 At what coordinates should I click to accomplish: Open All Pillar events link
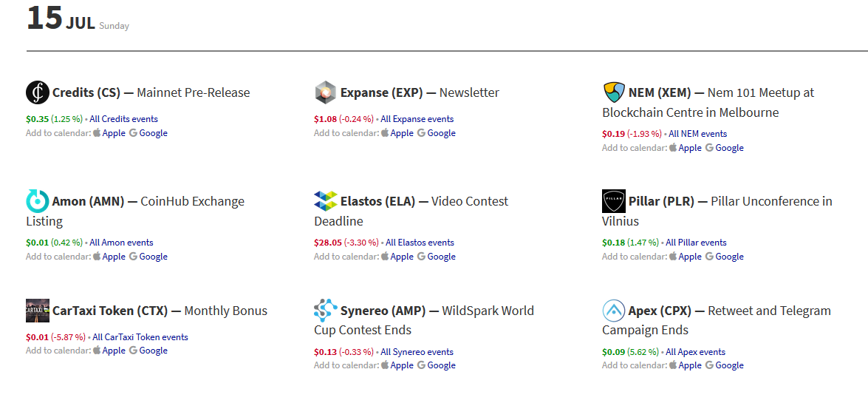[x=696, y=243]
